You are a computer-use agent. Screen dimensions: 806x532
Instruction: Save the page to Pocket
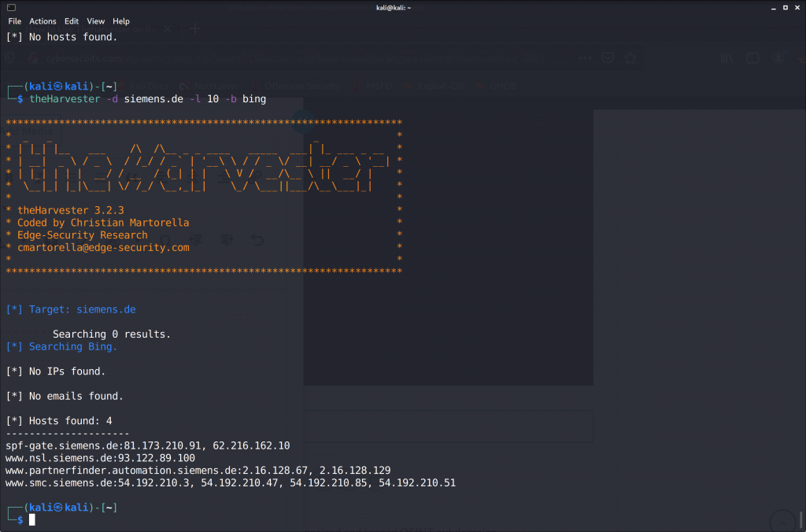point(608,57)
